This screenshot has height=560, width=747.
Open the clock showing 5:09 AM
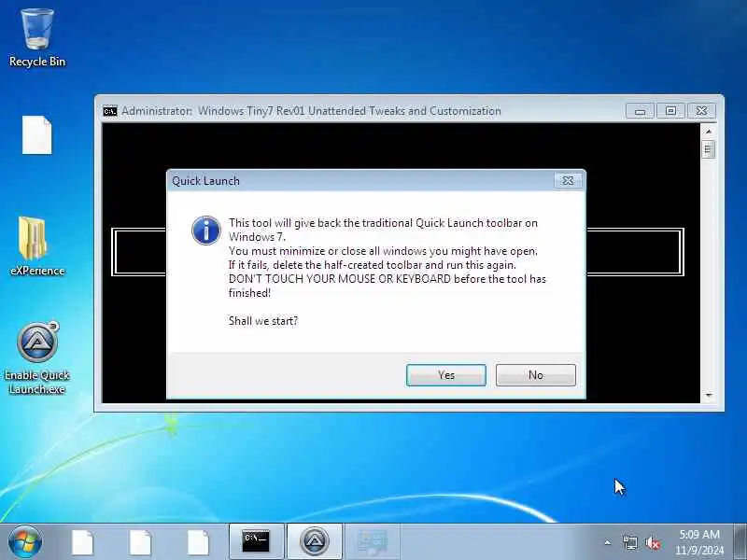click(698, 542)
